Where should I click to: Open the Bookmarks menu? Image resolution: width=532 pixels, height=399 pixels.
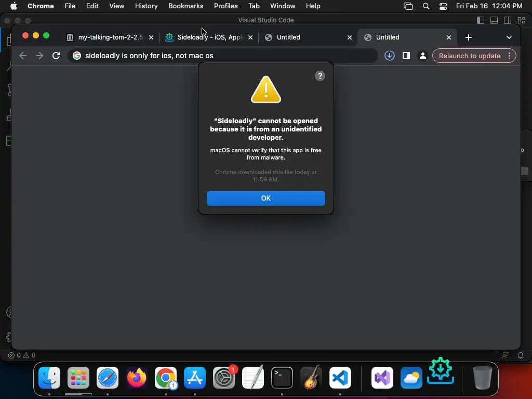click(185, 6)
